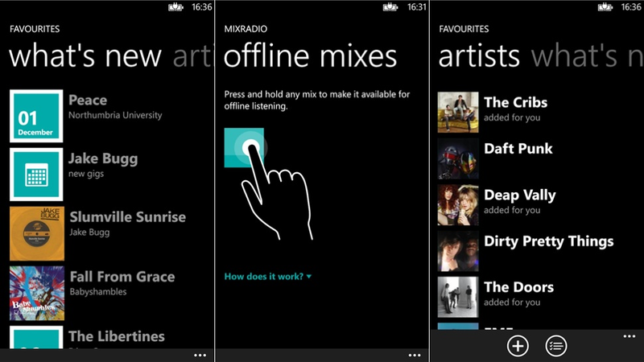Select Deap Vally artist name
644x362 pixels.
coord(520,195)
